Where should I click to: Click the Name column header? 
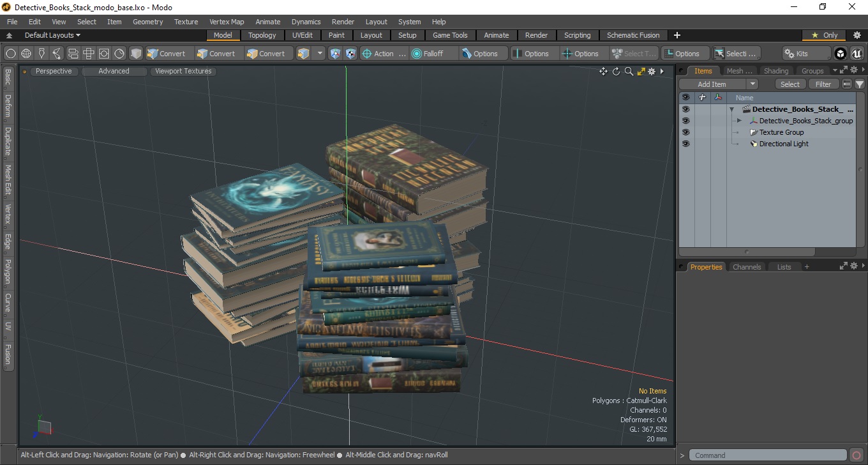point(744,98)
